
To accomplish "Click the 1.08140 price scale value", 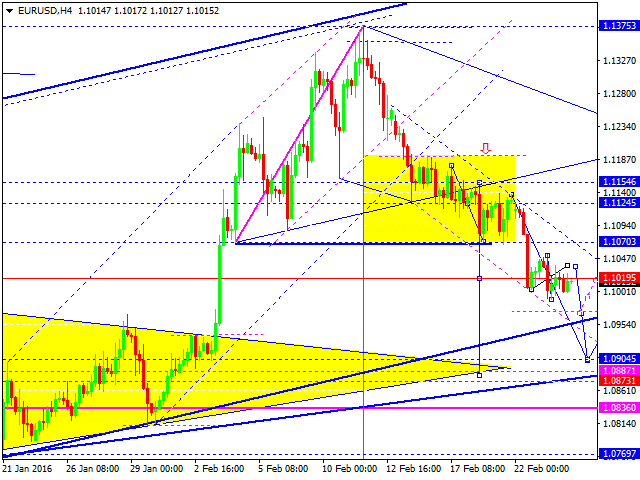I will tap(620, 424).
